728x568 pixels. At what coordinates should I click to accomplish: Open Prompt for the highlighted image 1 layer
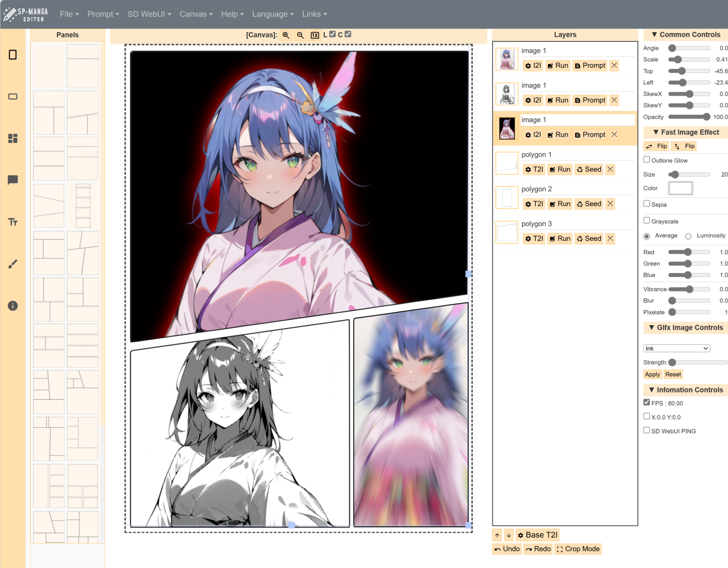(590, 135)
